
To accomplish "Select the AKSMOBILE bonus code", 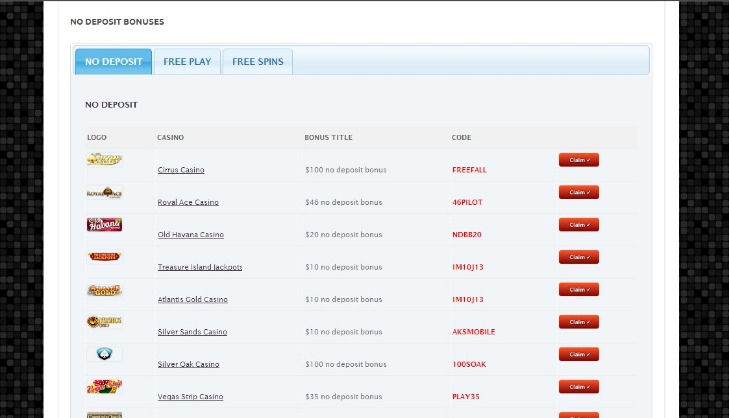I will pyautogui.click(x=473, y=332).
